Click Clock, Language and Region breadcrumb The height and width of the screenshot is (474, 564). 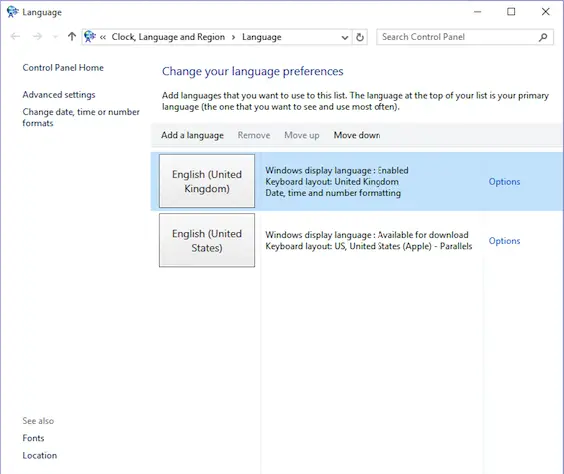click(168, 37)
